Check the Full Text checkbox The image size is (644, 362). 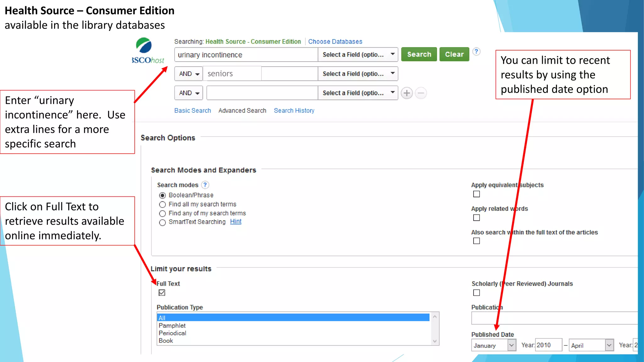(x=162, y=293)
